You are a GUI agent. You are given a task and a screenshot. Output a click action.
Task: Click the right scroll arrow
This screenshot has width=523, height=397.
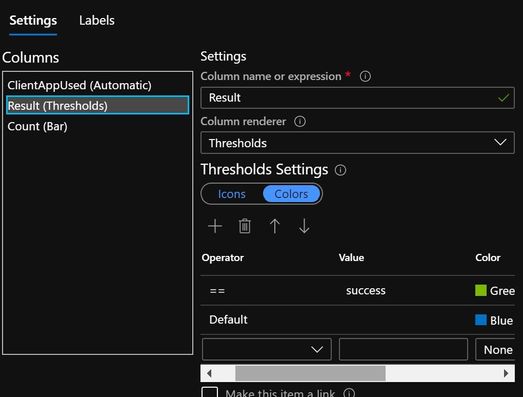tap(506, 373)
